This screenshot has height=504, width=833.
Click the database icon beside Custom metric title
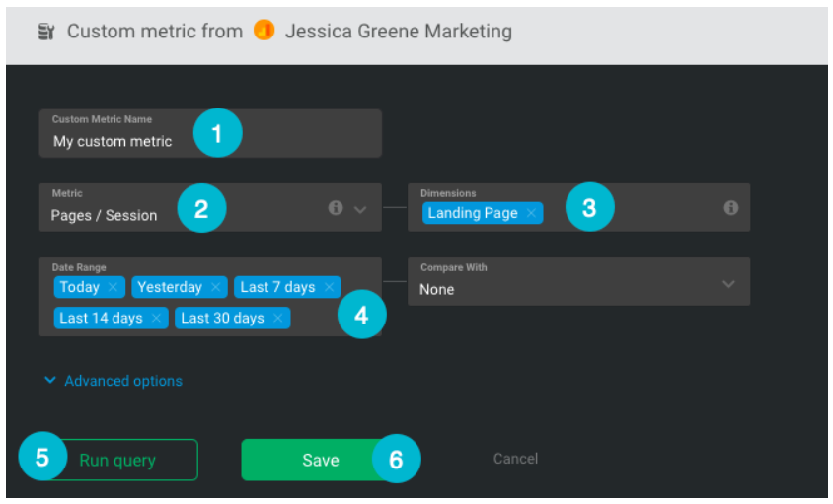(45, 32)
